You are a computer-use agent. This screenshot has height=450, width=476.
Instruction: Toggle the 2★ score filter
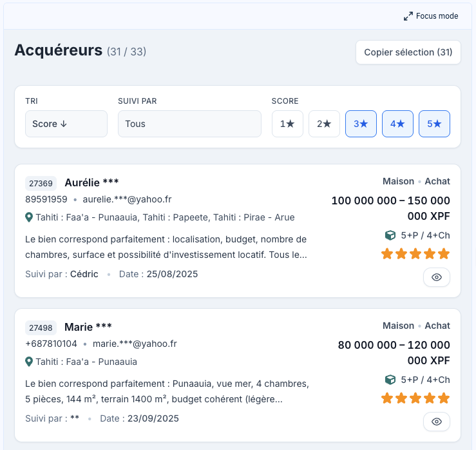coord(324,124)
